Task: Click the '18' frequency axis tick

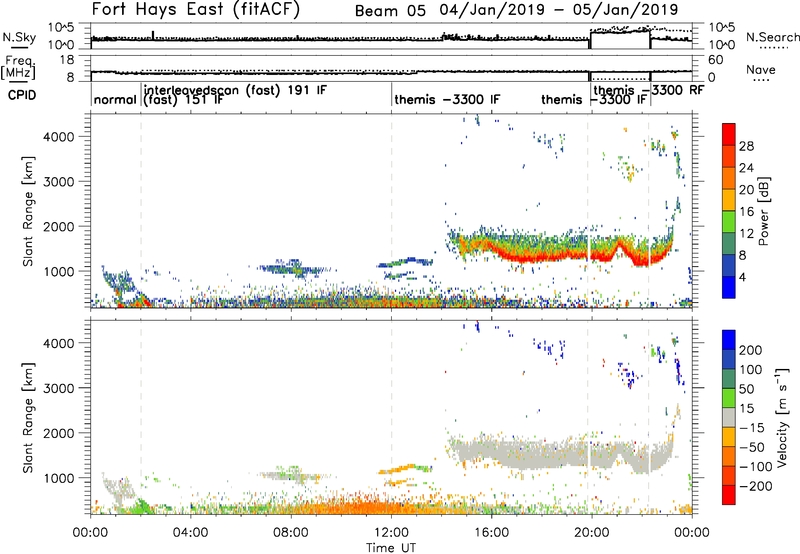Action: click(67, 60)
